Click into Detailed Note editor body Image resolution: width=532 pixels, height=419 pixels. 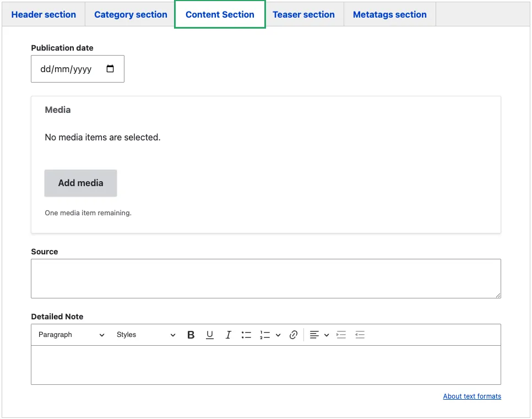tap(266, 364)
